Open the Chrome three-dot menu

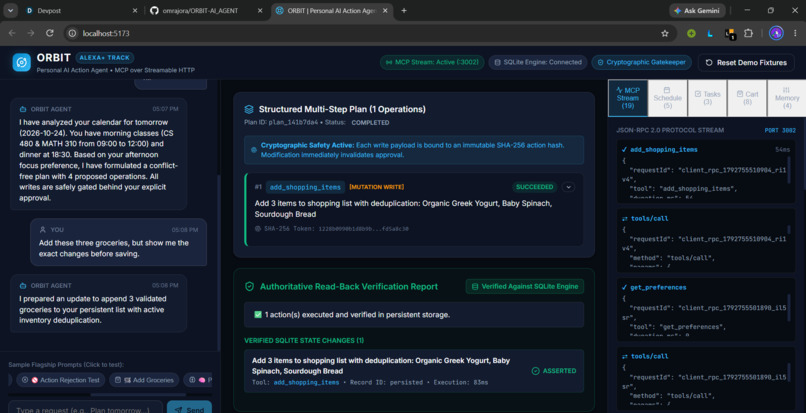click(x=795, y=33)
